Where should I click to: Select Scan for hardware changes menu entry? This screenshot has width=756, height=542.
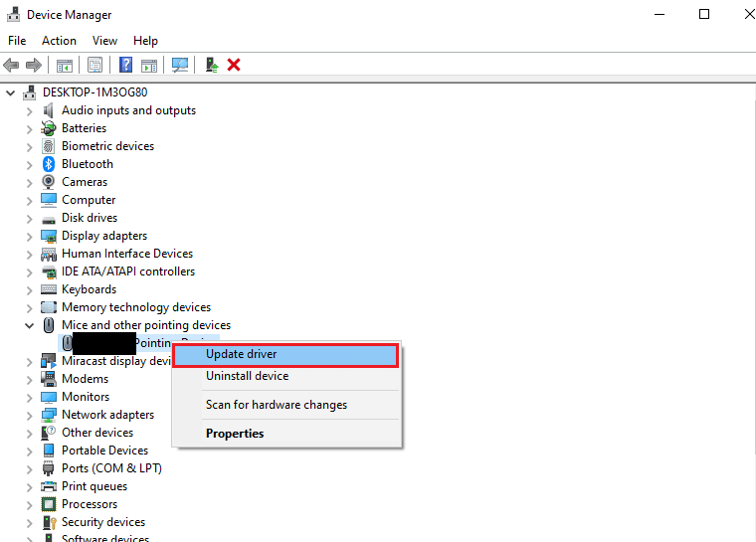[x=285, y=405]
